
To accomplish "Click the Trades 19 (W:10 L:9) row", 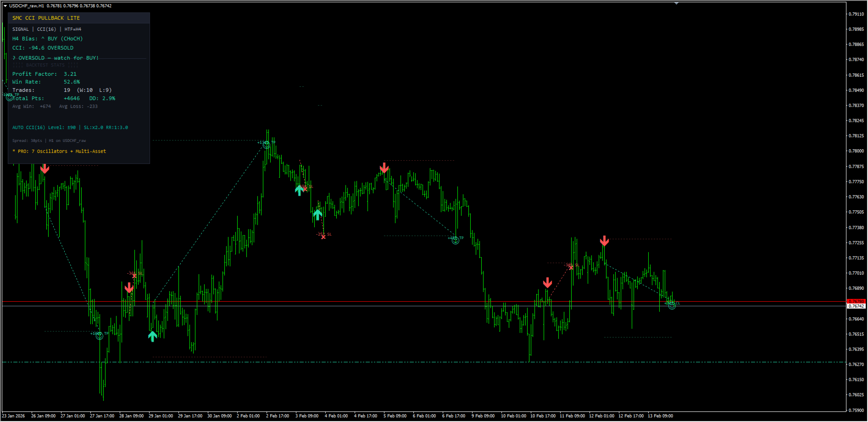I will point(62,90).
